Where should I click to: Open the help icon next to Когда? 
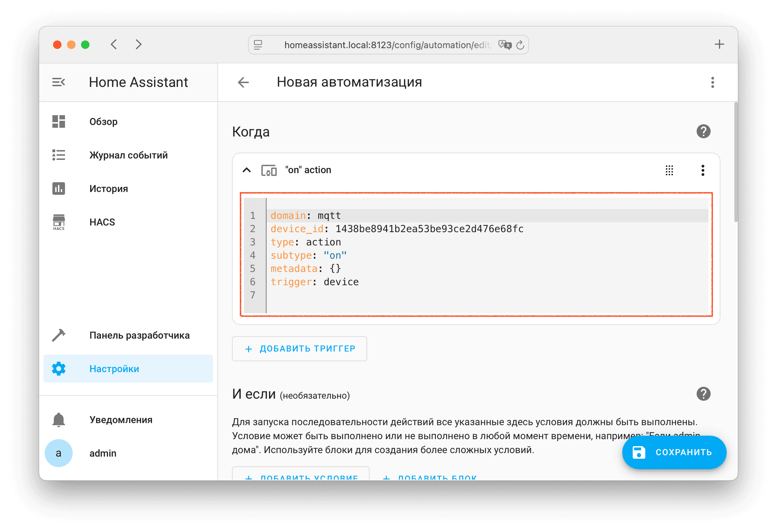coord(703,132)
